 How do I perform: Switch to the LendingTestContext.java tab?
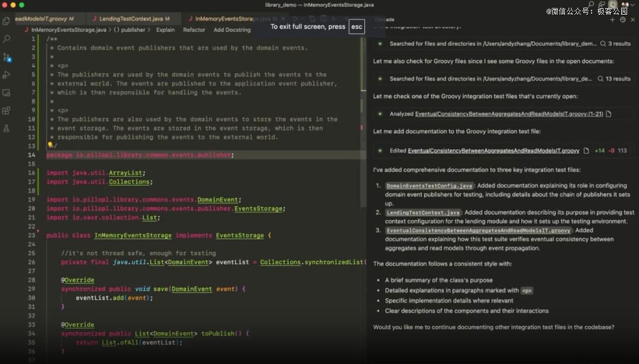(134, 19)
